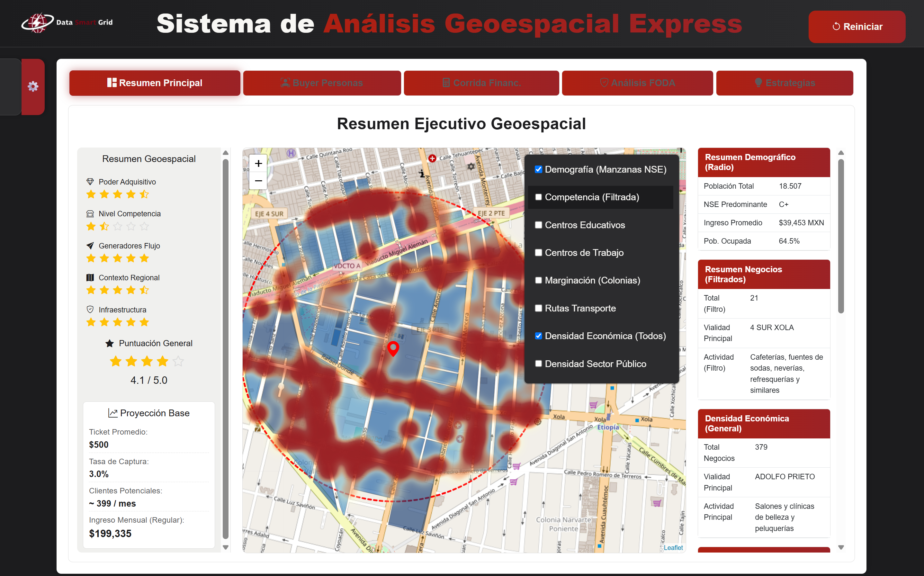
Task: Click the Reiniciar button
Action: pos(857,27)
